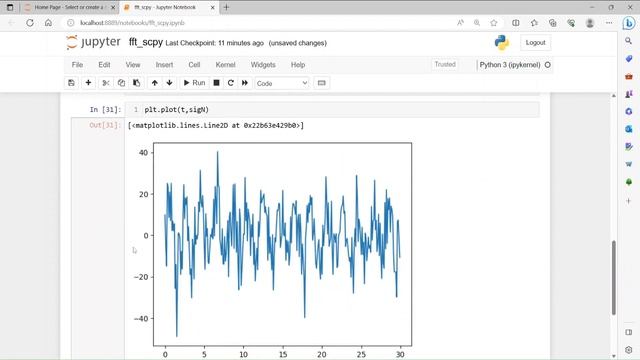This screenshot has width=640, height=360.
Task: Open the Cell menu
Action: (194, 65)
